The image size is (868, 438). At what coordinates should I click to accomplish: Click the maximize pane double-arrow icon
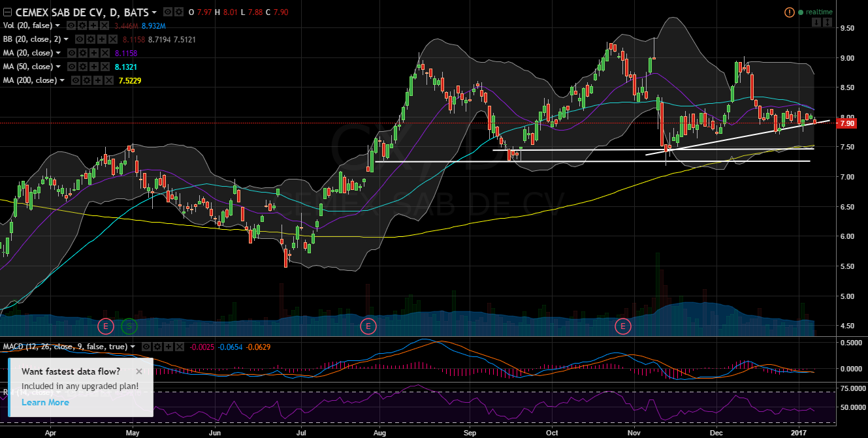tap(827, 23)
